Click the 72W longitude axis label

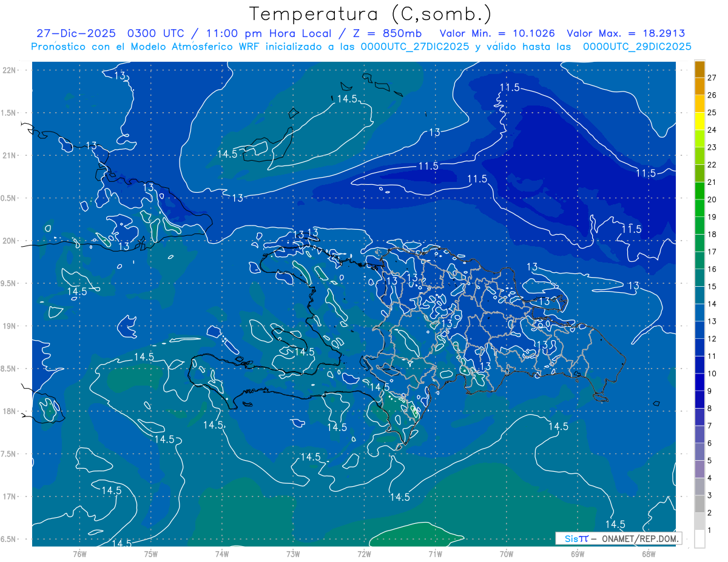click(x=364, y=554)
